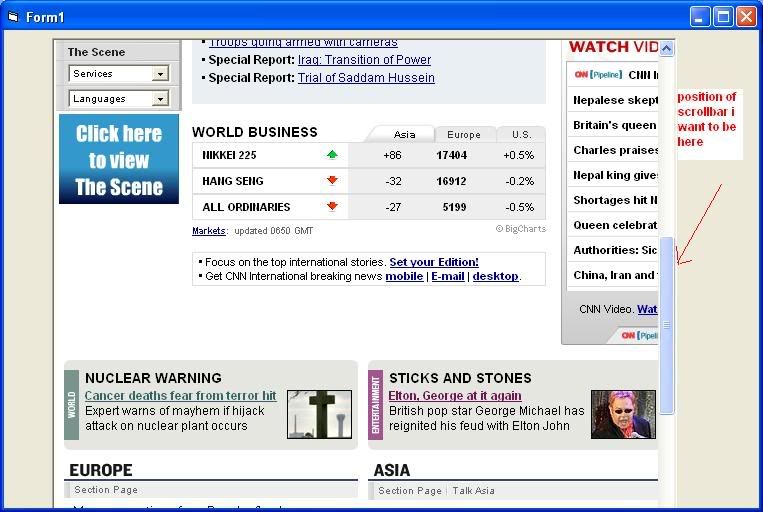Select the Britain's queen video headline
The image size is (763, 512).
pos(615,126)
